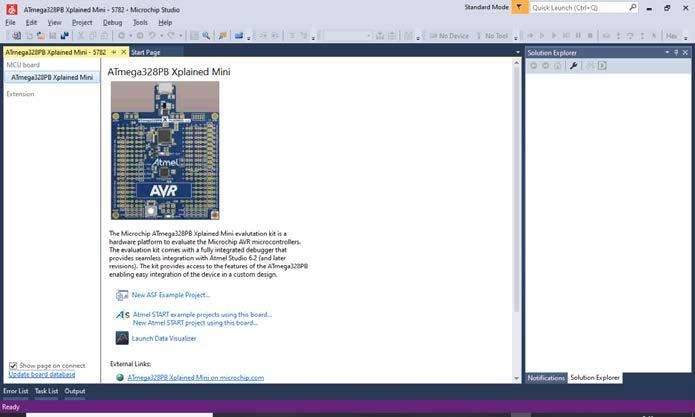Expand the Redo history dropdown arrow
The height and width of the screenshot is (417, 695).
[x=180, y=35]
